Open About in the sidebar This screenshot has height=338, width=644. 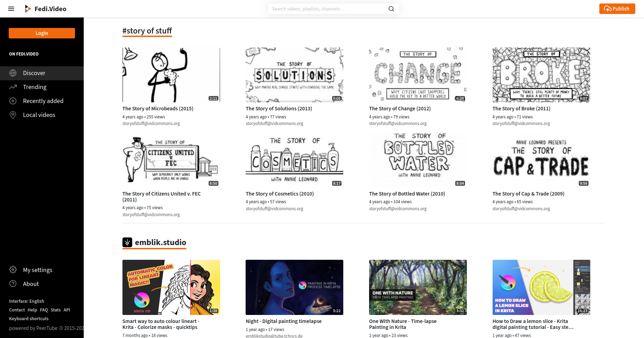tap(42, 284)
